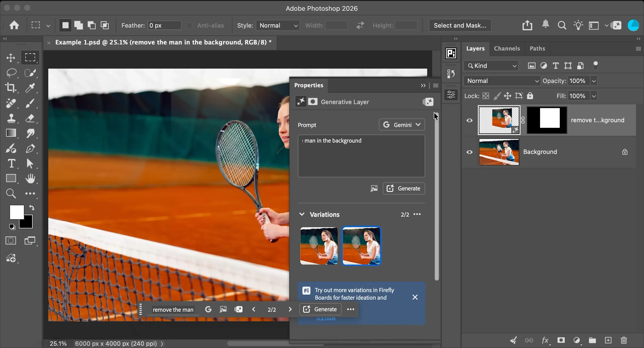
Task: Click the Home icon in options bar
Action: coord(14,25)
